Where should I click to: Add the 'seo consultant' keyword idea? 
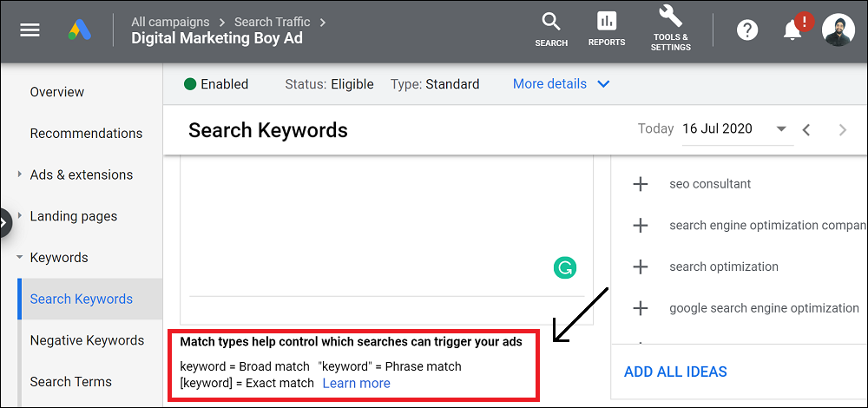click(641, 184)
